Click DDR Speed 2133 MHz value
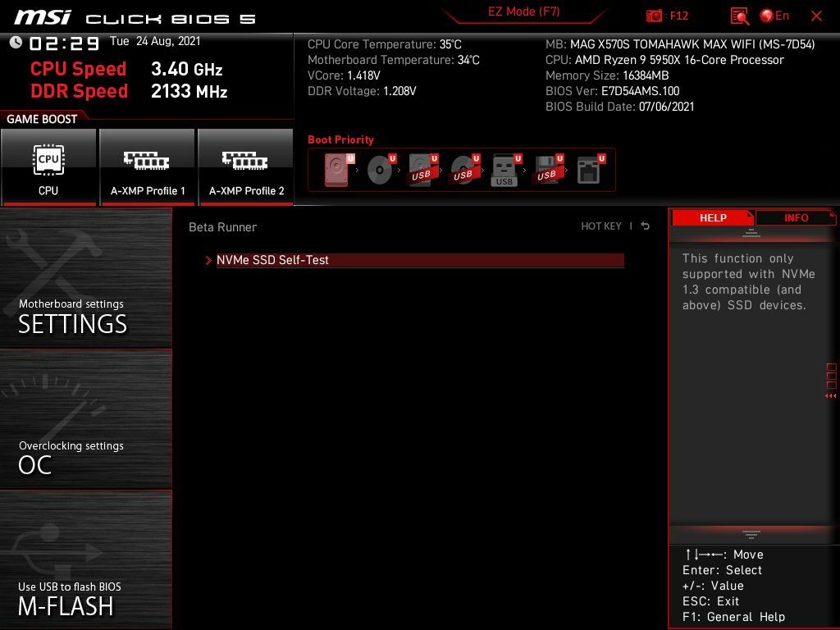Screen dimensions: 840x630 click(x=189, y=91)
